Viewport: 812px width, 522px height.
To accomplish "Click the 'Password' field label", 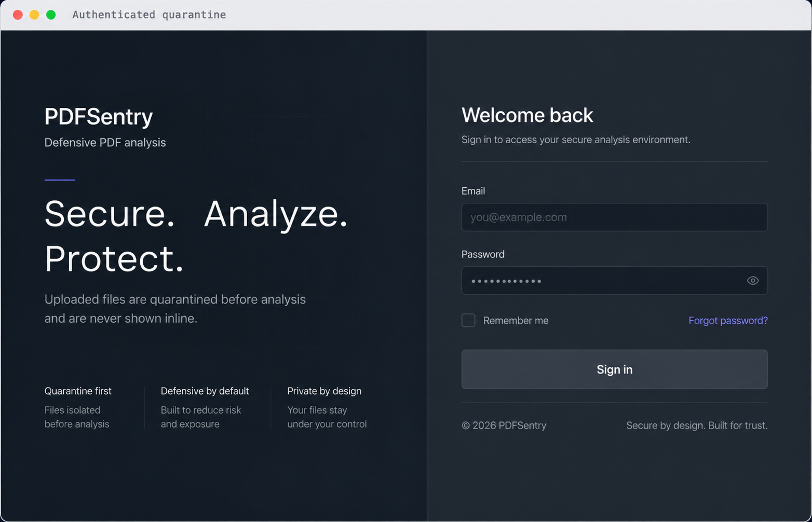I will click(483, 254).
